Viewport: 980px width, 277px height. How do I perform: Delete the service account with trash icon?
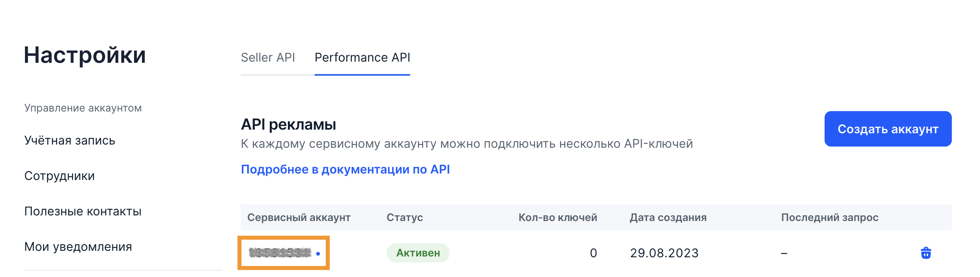click(x=926, y=253)
